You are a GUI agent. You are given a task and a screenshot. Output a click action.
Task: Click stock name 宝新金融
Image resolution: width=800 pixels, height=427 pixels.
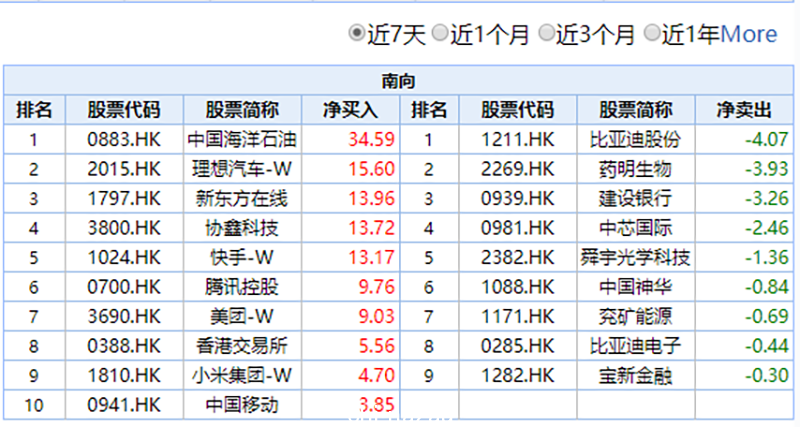pyautogui.click(x=635, y=375)
